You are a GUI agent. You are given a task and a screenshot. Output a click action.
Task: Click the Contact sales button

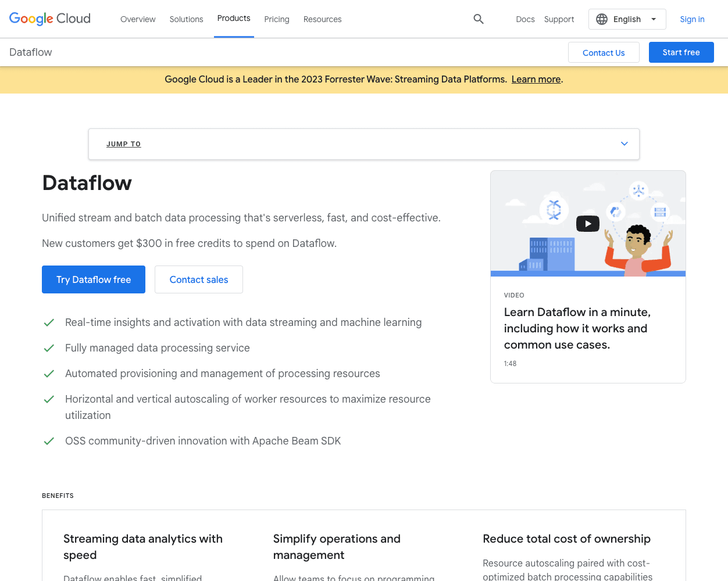tap(199, 279)
